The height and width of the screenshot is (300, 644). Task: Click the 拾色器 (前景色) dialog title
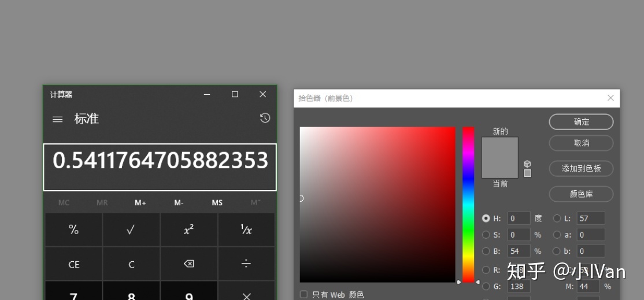click(325, 98)
